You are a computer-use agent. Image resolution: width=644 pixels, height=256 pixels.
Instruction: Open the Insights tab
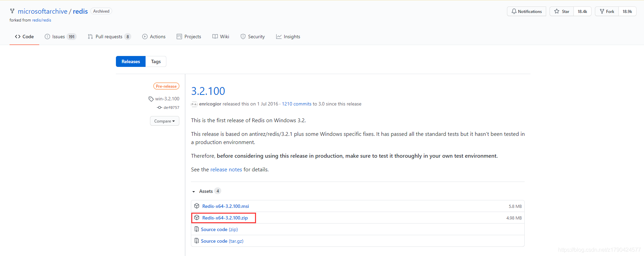[288, 37]
